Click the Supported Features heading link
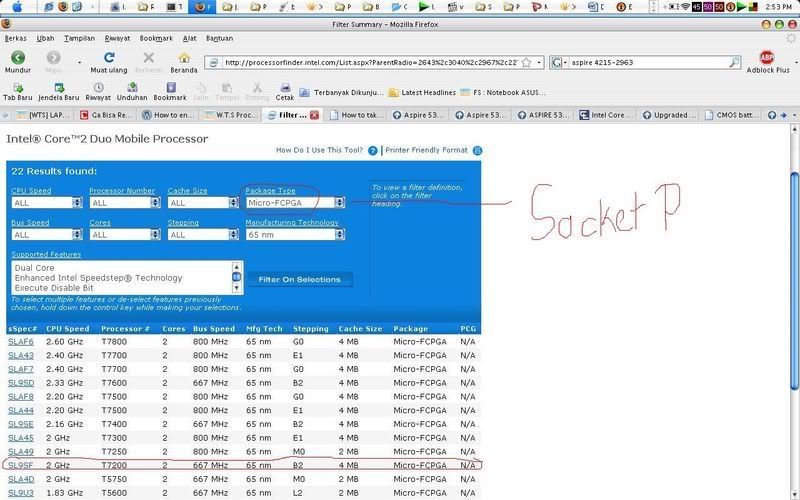Viewport: 800px width, 500px height. pyautogui.click(x=46, y=255)
